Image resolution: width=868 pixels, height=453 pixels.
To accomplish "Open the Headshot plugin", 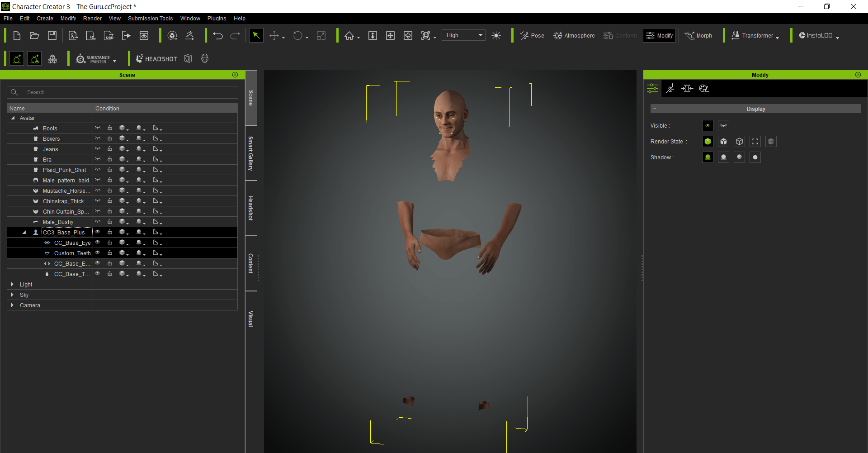I will [156, 59].
